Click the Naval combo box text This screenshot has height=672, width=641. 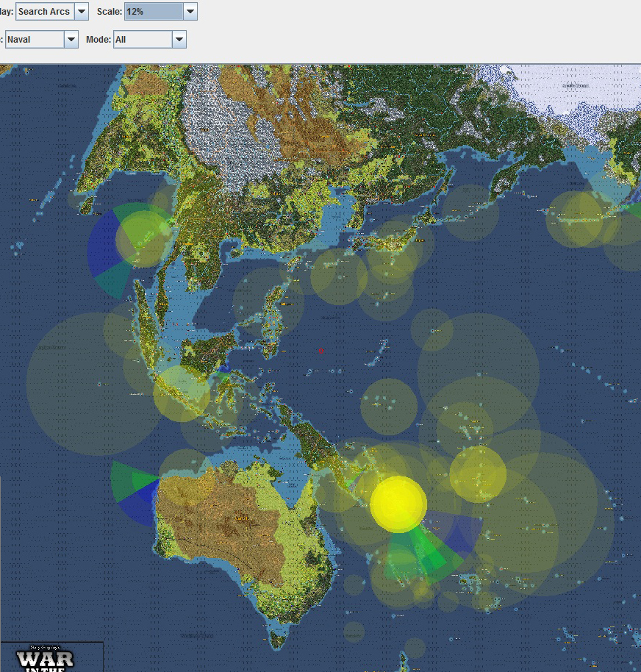coord(35,40)
